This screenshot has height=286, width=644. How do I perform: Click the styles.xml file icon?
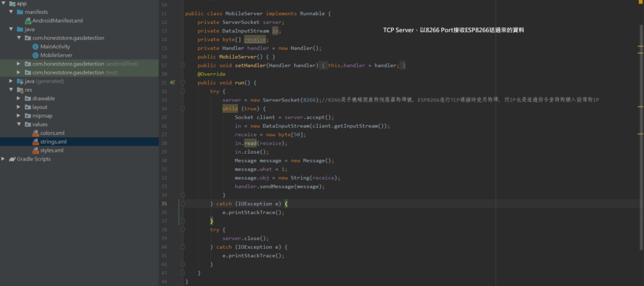coord(35,151)
